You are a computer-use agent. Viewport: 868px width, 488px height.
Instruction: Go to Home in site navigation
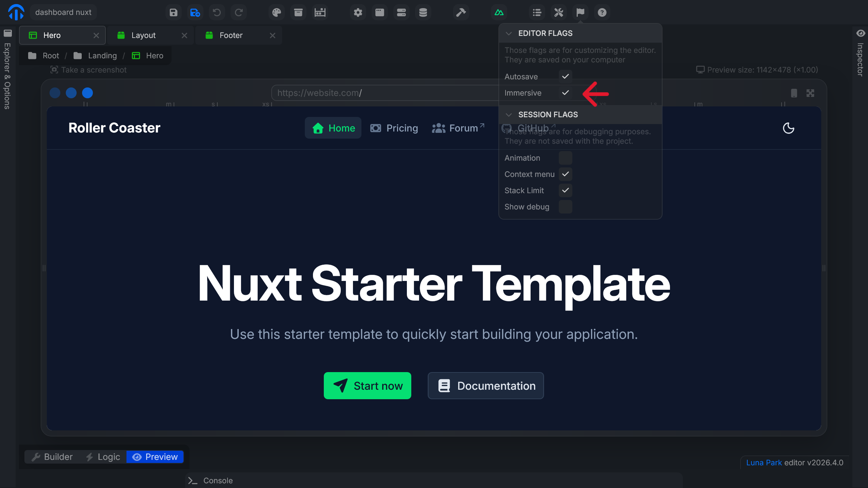(x=333, y=128)
